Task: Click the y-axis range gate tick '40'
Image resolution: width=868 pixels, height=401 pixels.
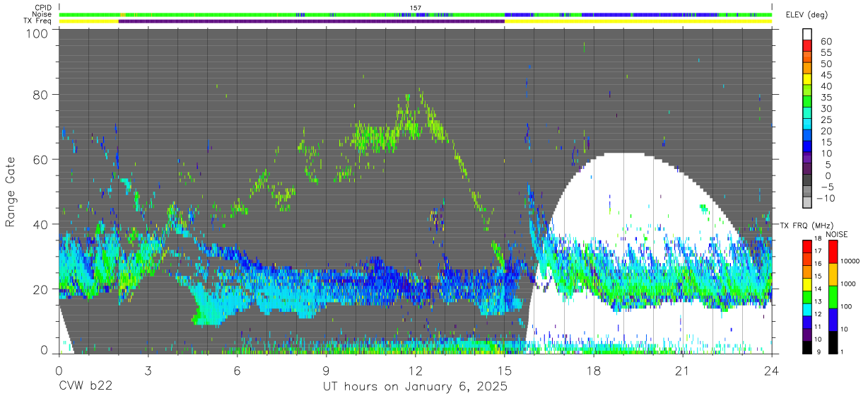Action: [x=41, y=224]
